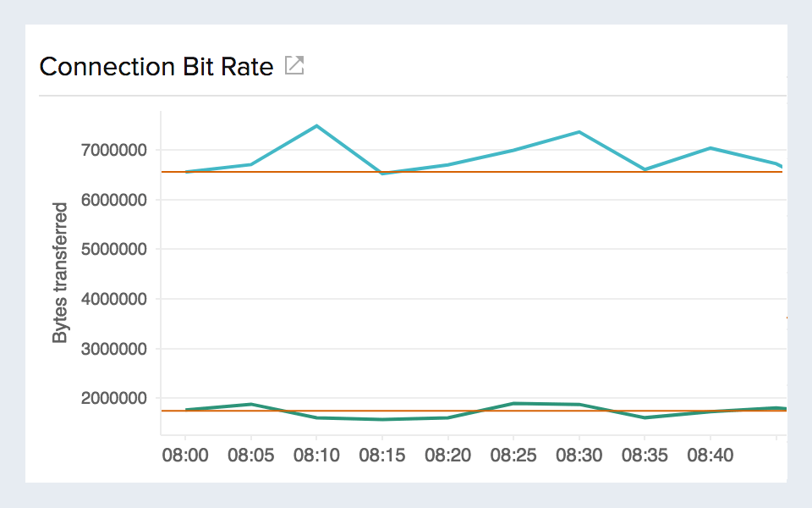
Task: Click an empty area of the plot background
Action: coord(465,296)
